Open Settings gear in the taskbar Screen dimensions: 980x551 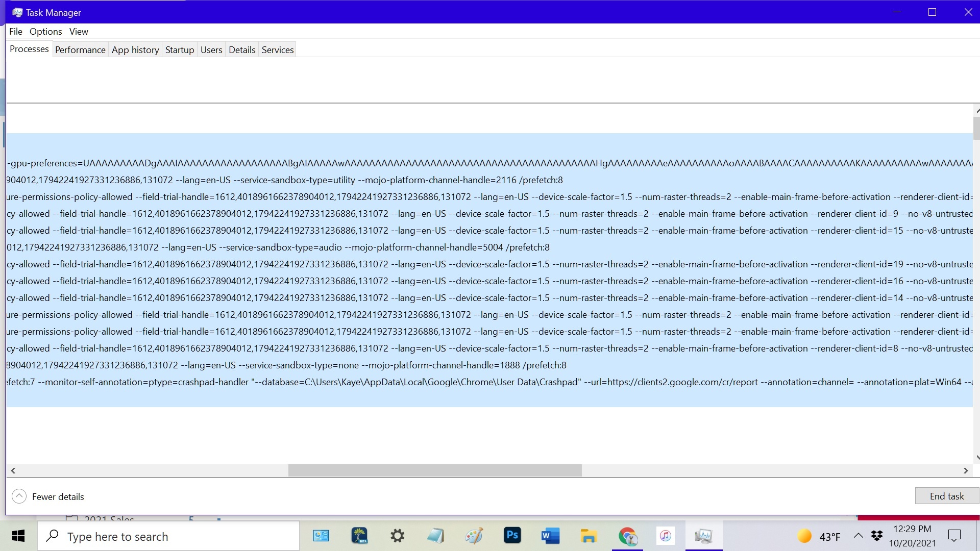pos(397,536)
